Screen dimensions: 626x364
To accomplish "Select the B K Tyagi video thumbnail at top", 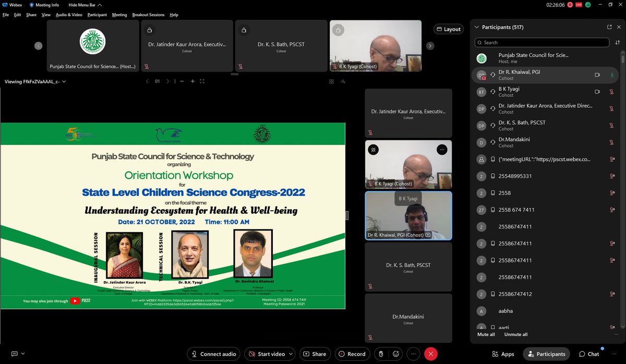I will (x=376, y=46).
